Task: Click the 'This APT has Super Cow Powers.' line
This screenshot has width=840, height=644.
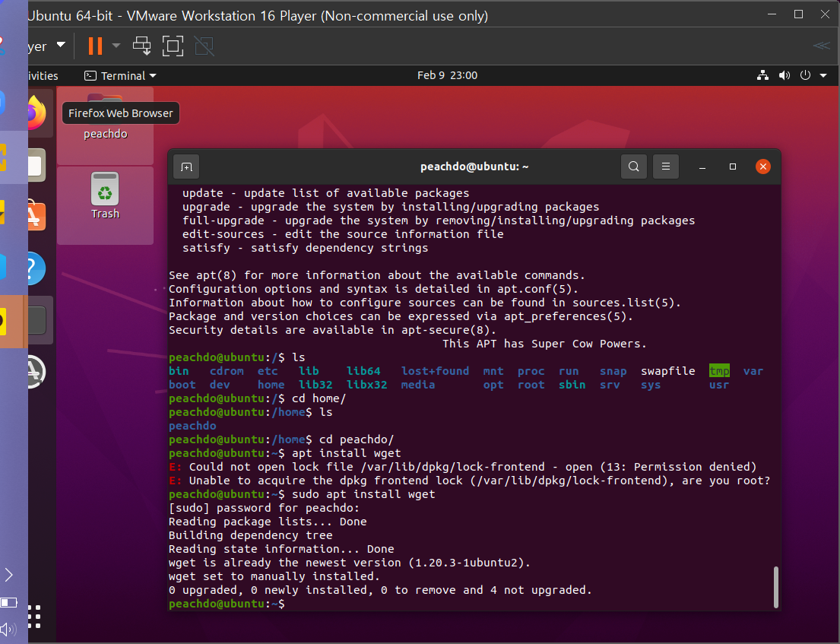Action: click(x=544, y=344)
